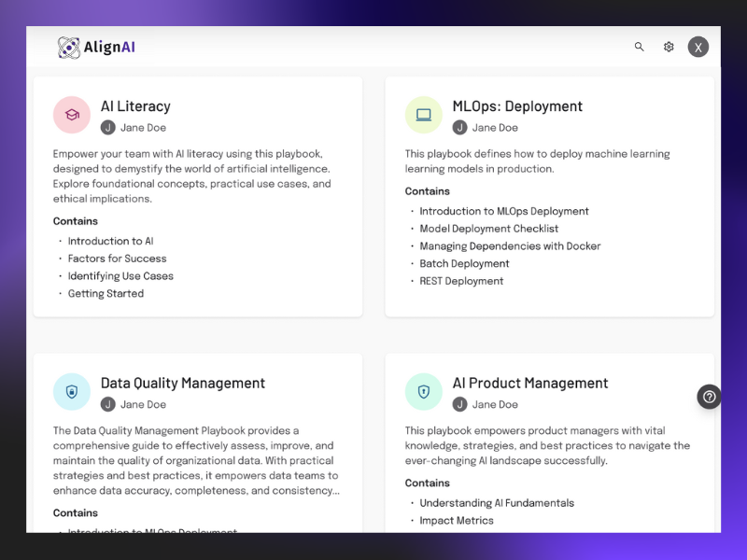The height and width of the screenshot is (560, 747).
Task: Click the laptop icon on MLOps: Deployment card
Action: 423,114
